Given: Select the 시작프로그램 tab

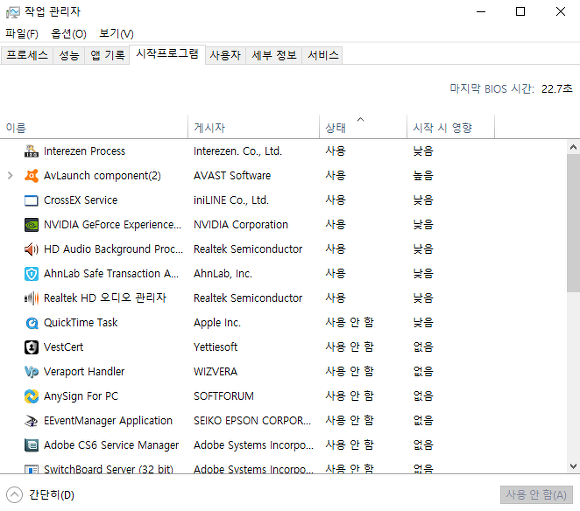Looking at the screenshot, I should pos(167,54).
